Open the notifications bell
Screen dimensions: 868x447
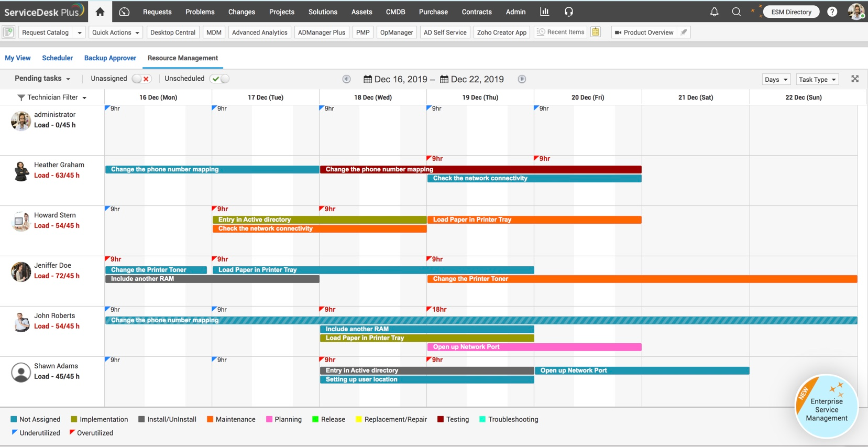pyautogui.click(x=714, y=12)
